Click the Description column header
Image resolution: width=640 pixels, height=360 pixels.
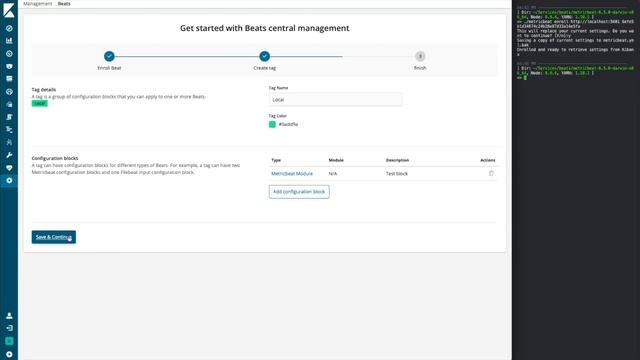pos(397,160)
